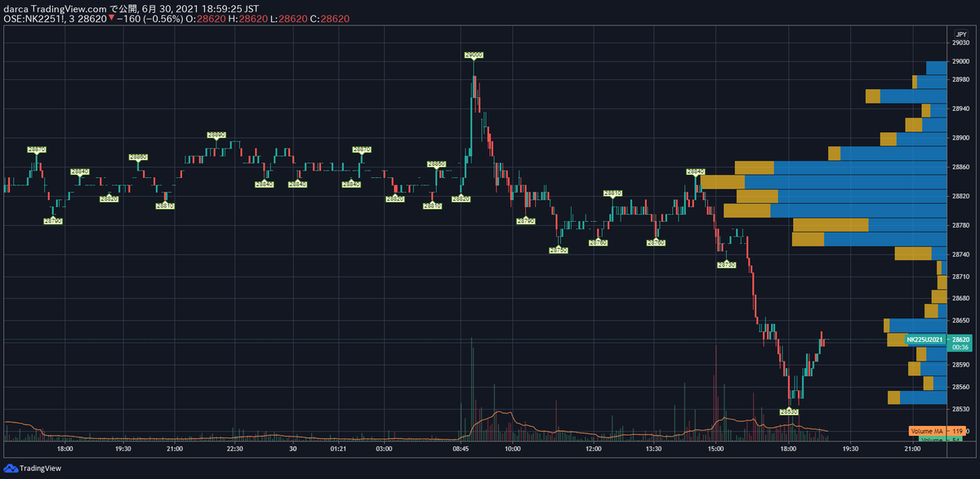Click 28680 on the price axis
The height and width of the screenshot is (479, 980).
[x=960, y=299]
